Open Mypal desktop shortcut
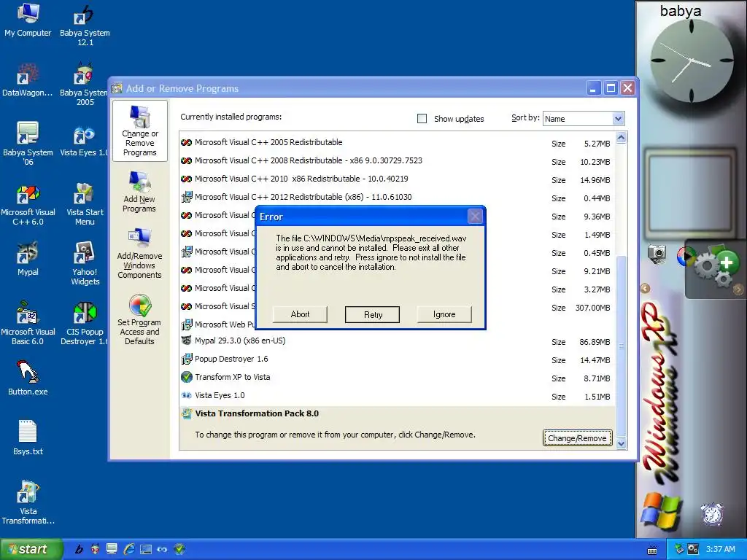Image resolution: width=747 pixels, height=560 pixels. point(28,259)
